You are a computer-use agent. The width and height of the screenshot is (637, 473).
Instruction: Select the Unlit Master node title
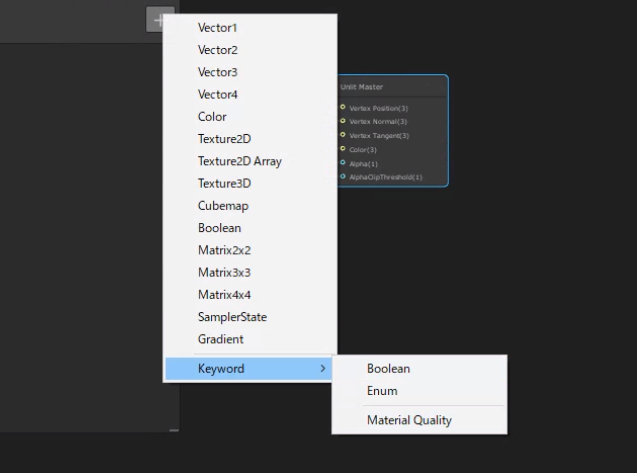tap(362, 87)
